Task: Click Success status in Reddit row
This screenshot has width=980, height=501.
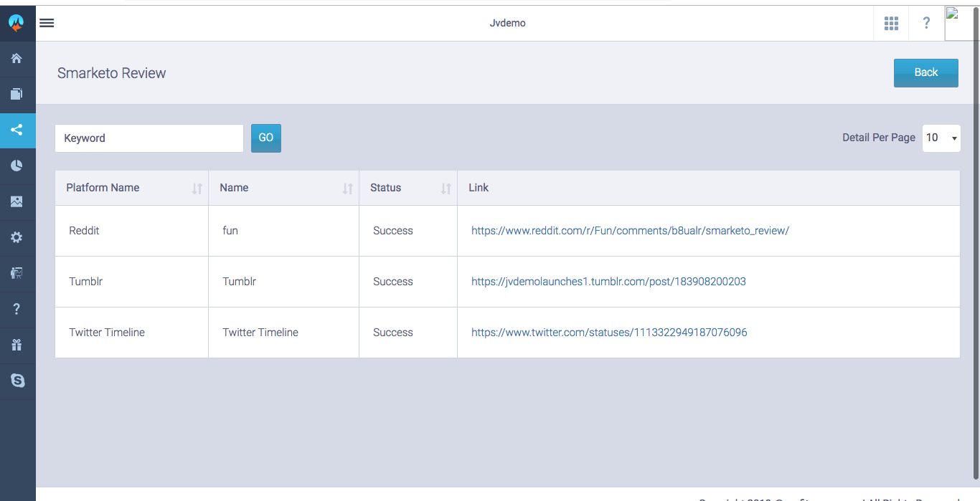Action: pos(393,231)
